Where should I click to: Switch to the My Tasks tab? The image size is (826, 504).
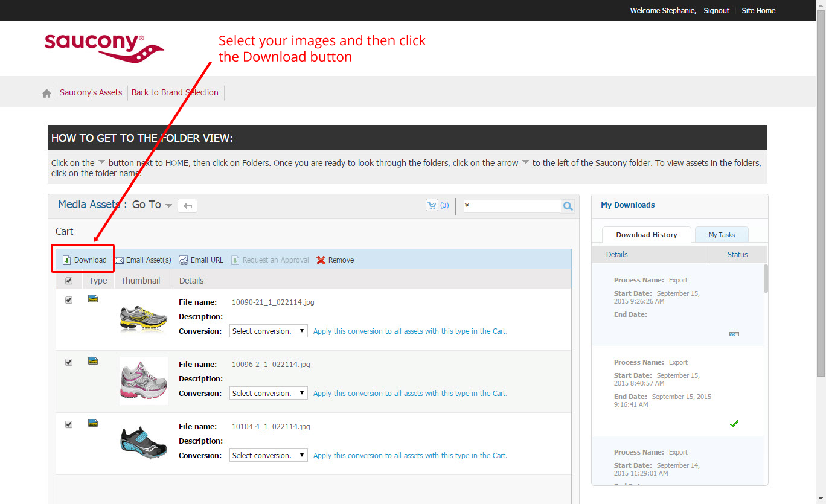tap(722, 235)
